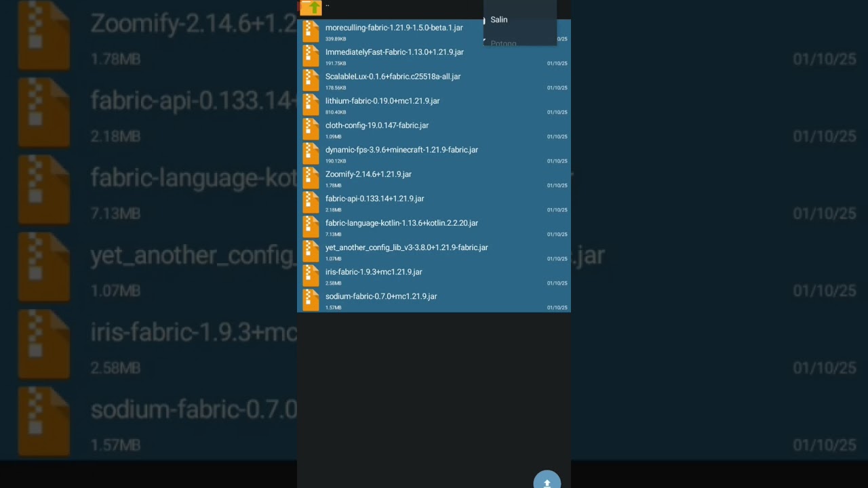The height and width of the screenshot is (488, 868).
Task: Click the fabric-api jar archive icon
Action: [311, 203]
